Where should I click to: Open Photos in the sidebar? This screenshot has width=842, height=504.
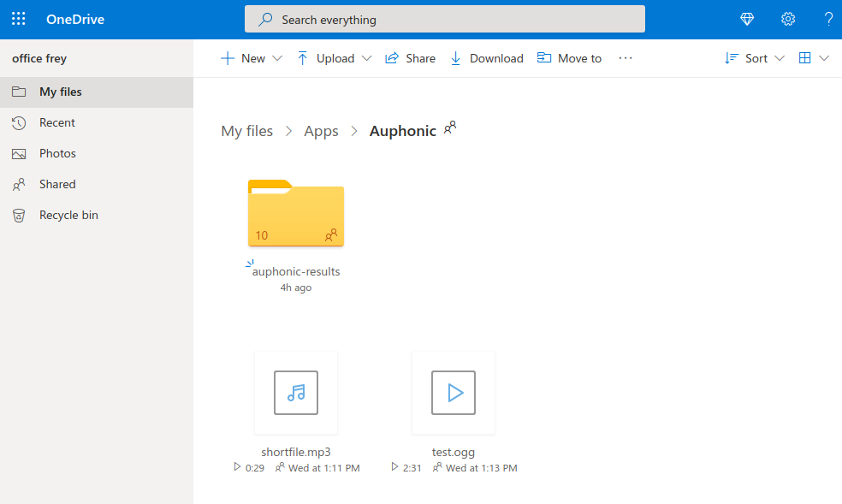tap(97, 153)
